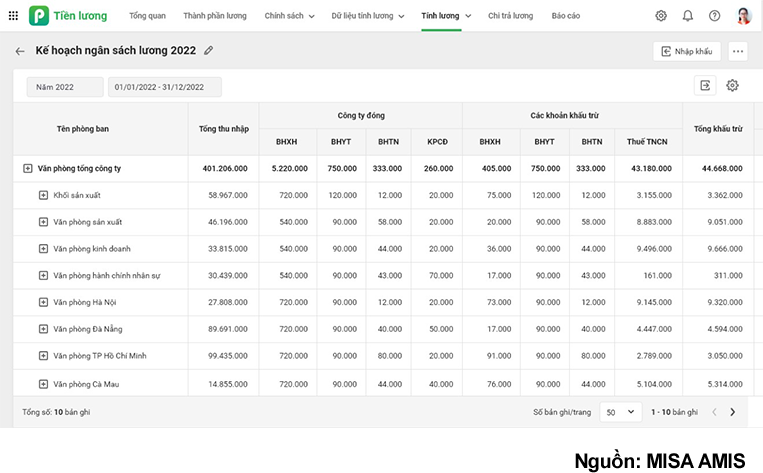Change records per page dropdown from 50
Image resolution: width=763 pixels, height=473 pixels.
620,412
